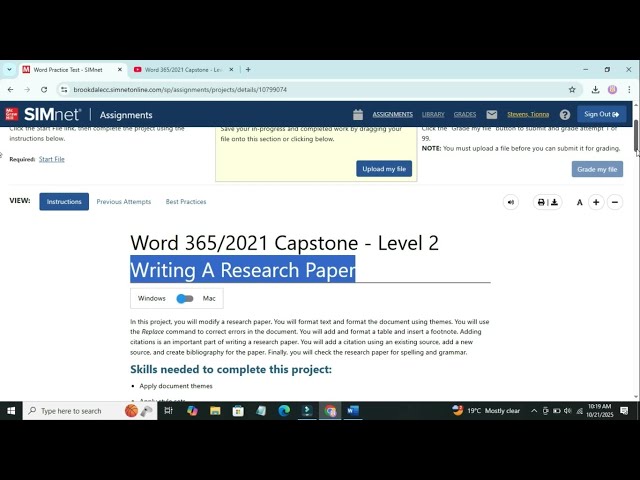
Task: Open the Stevens, Tionna profile link
Action: coord(528,115)
